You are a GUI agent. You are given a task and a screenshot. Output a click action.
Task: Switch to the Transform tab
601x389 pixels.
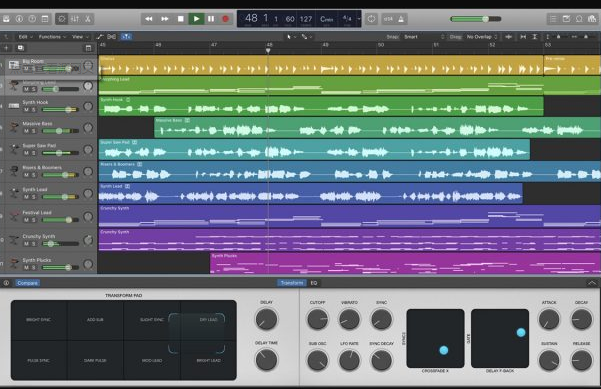tap(292, 283)
